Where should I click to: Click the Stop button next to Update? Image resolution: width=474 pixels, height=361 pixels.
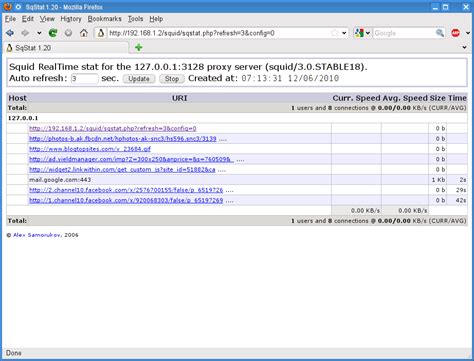[172, 79]
